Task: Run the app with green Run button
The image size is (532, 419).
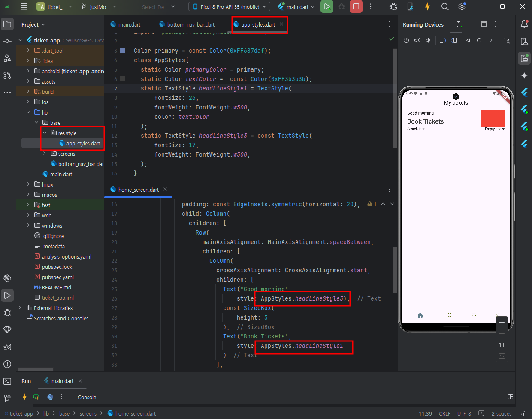Action: [x=327, y=6]
